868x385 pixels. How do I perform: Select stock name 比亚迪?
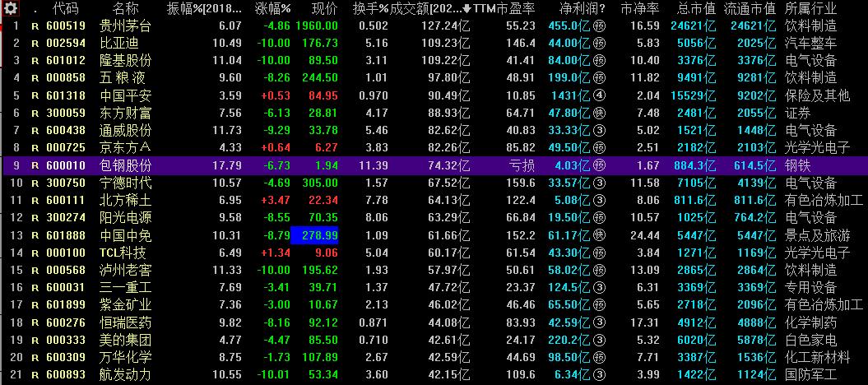(119, 43)
